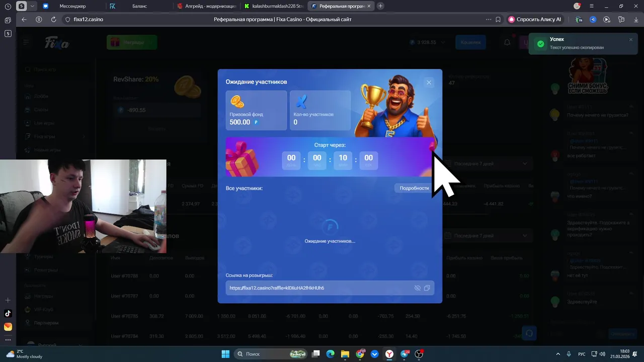Toggle raffle link visibility eye icon
Image resolution: width=644 pixels, height=362 pixels.
pos(417,288)
